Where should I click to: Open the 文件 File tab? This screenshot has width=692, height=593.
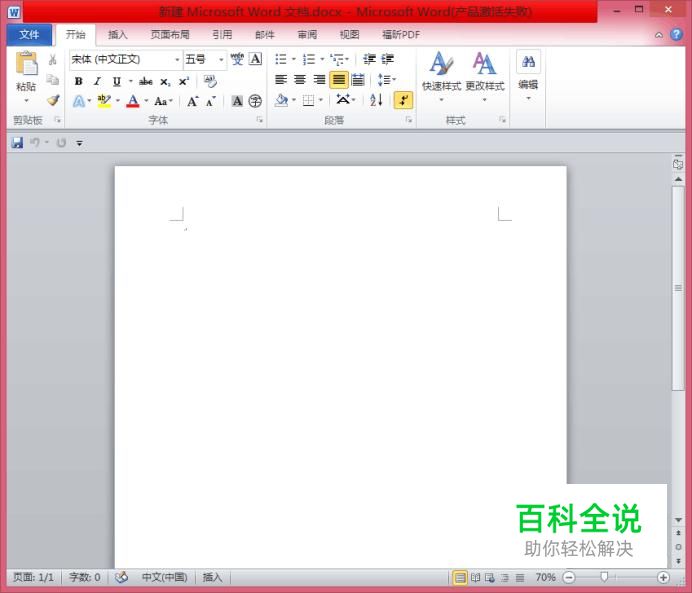[x=29, y=34]
